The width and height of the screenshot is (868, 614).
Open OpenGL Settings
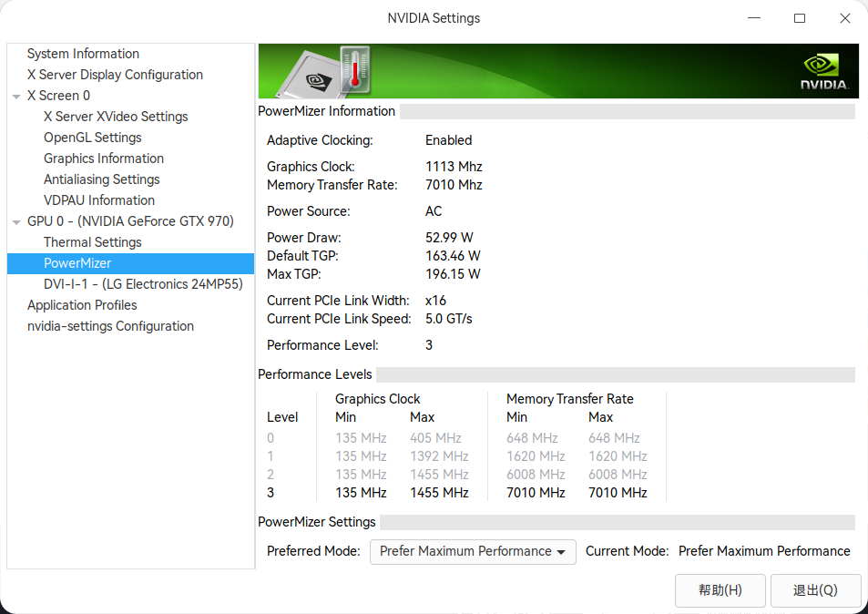click(x=92, y=138)
